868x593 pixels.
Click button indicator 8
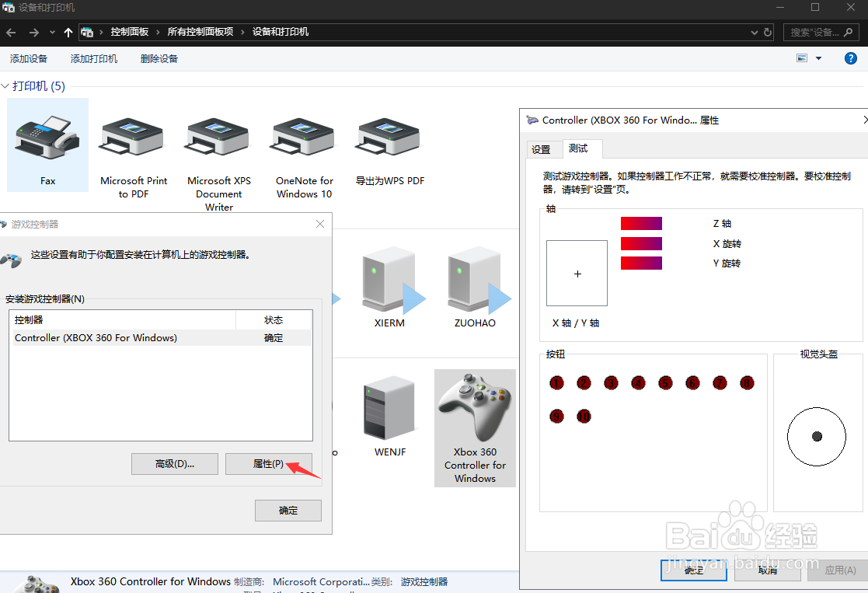746,382
